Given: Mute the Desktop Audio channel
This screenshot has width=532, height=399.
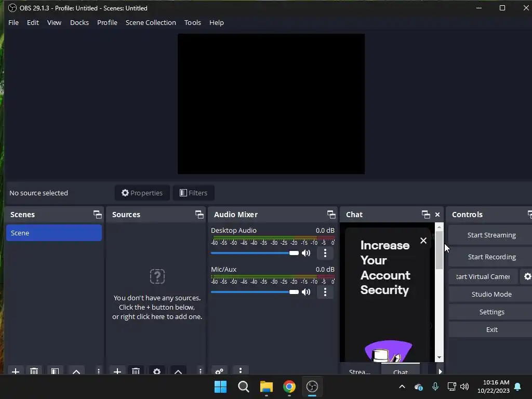Looking at the screenshot, I should click(x=306, y=253).
